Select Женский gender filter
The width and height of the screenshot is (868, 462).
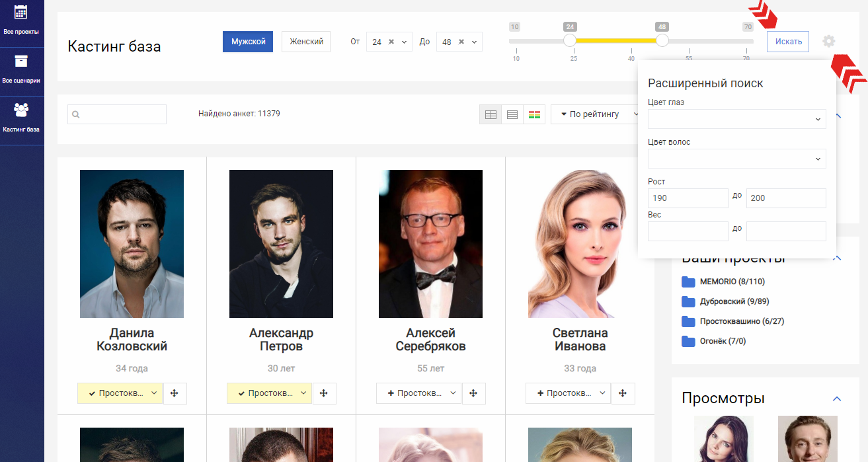pyautogui.click(x=306, y=42)
